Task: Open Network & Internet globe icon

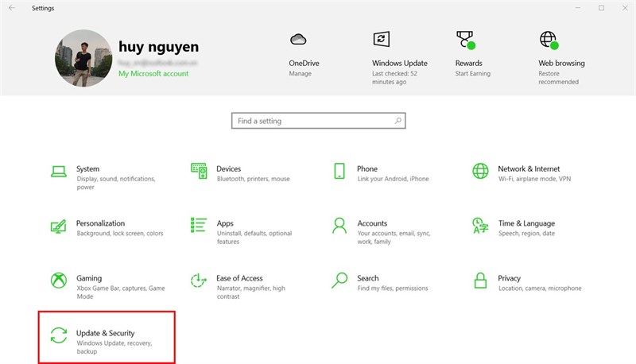Action: [x=480, y=171]
